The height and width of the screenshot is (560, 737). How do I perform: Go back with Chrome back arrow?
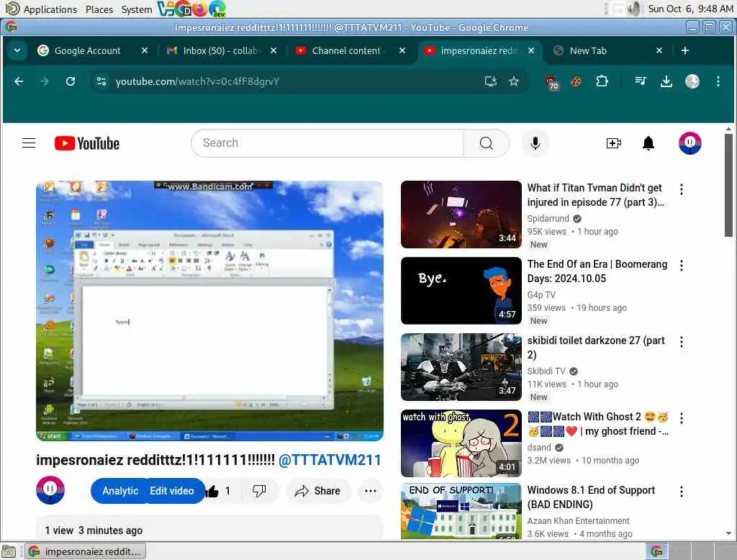click(19, 81)
